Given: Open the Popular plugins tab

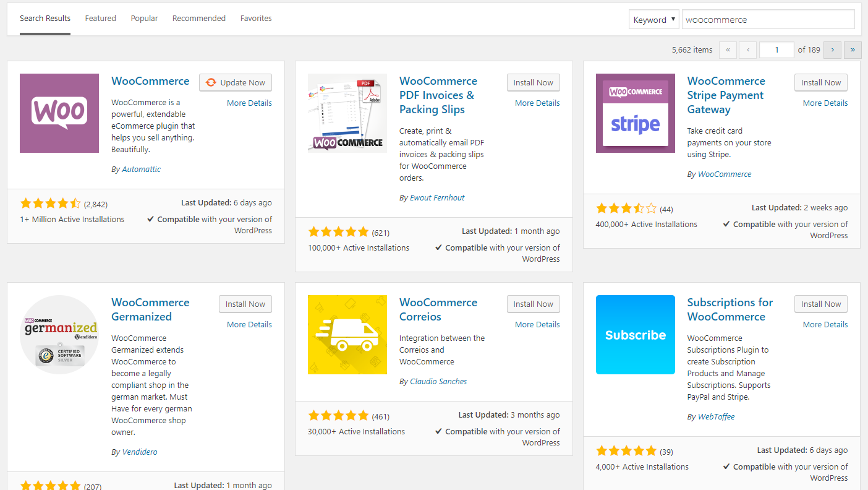Looking at the screenshot, I should pos(144,18).
